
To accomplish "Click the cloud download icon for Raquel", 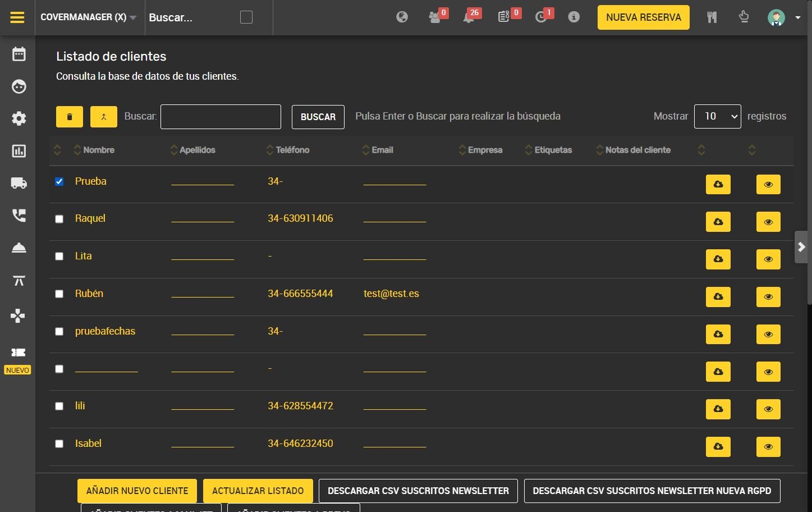I will [x=718, y=222].
